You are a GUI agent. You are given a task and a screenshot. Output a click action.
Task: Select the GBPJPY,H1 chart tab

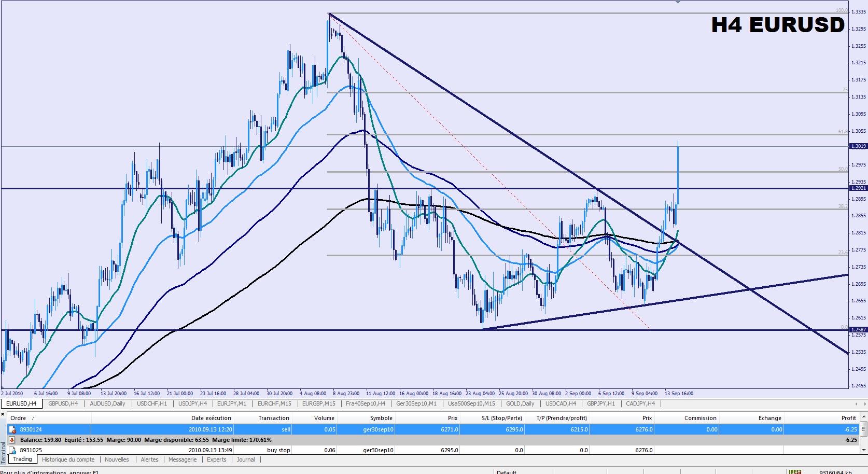tap(601, 403)
